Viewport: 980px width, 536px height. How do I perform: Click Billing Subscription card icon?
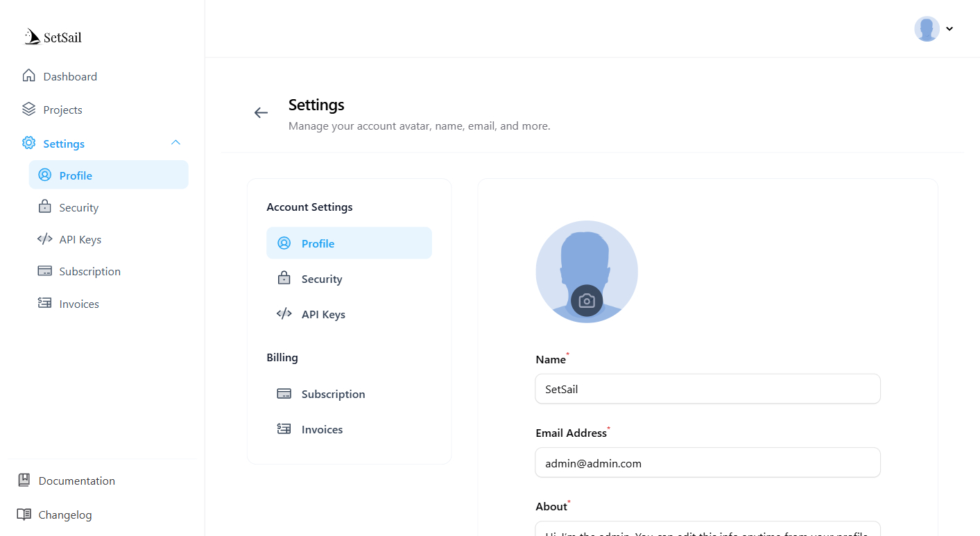(284, 393)
